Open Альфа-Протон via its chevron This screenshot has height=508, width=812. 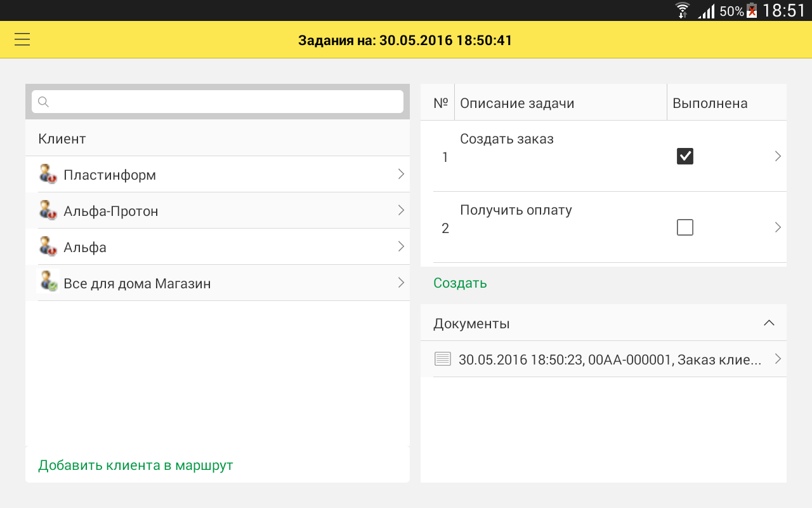(x=401, y=210)
